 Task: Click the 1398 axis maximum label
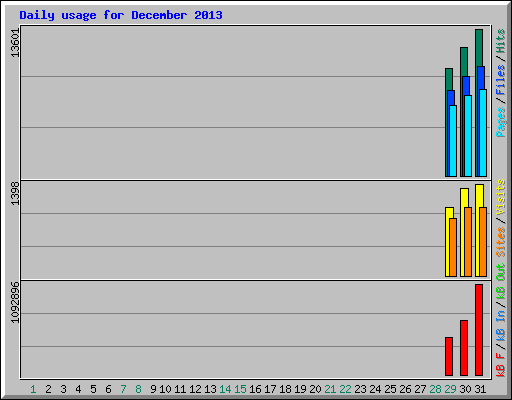[x=15, y=193]
